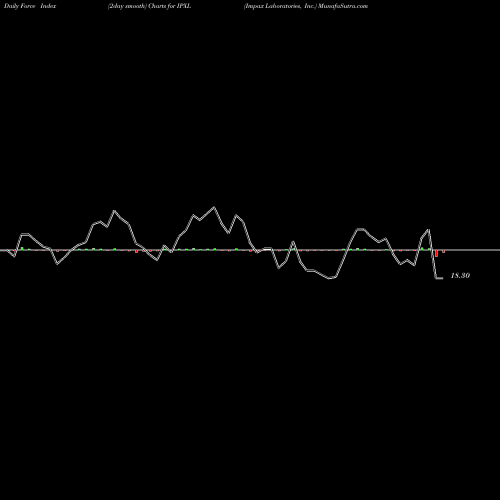This screenshot has width=500, height=500.
Task: Click the large red bar near chart end
Action: point(436,253)
